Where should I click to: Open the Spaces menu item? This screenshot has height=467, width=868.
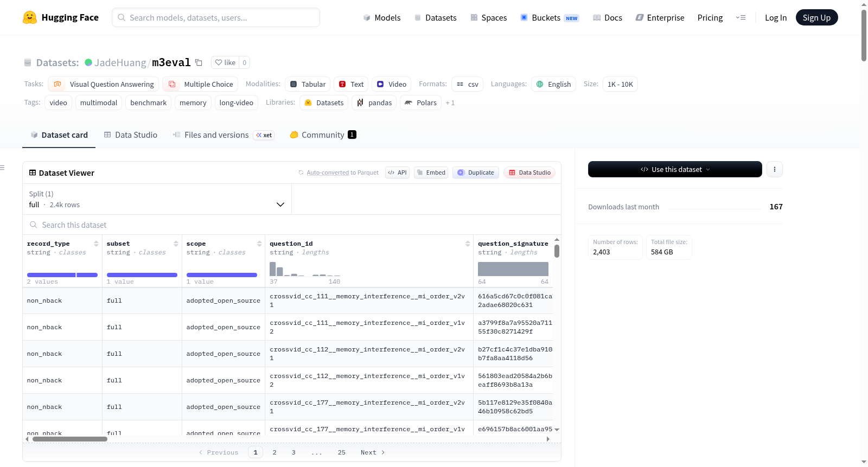pyautogui.click(x=488, y=17)
